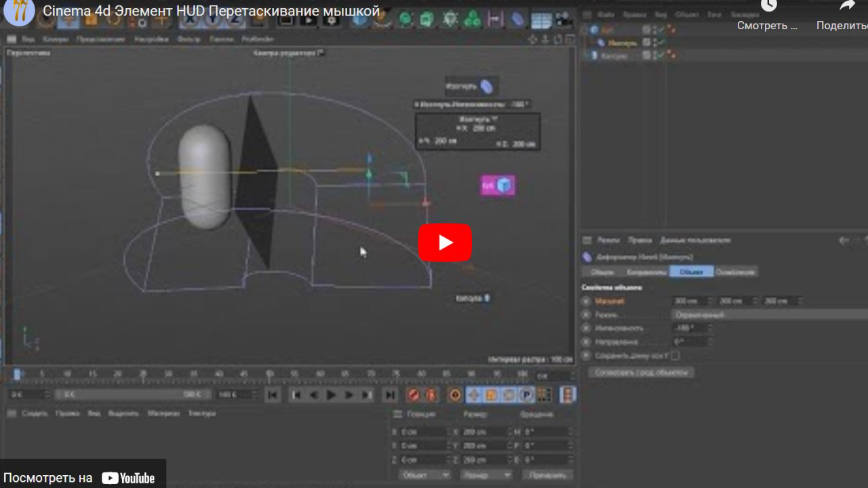Open the channel avatar at top left
The height and width of the screenshot is (488, 868).
[19, 12]
